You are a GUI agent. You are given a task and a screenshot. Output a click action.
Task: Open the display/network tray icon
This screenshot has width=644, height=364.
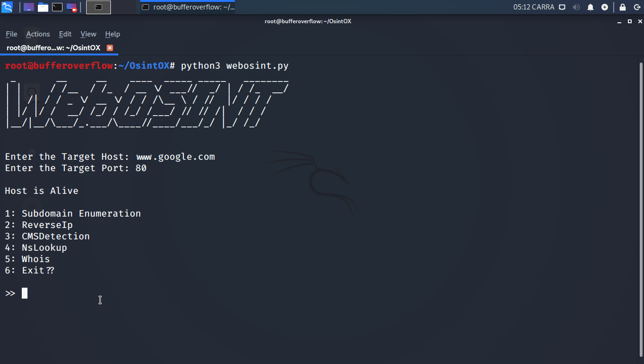pyautogui.click(x=562, y=7)
